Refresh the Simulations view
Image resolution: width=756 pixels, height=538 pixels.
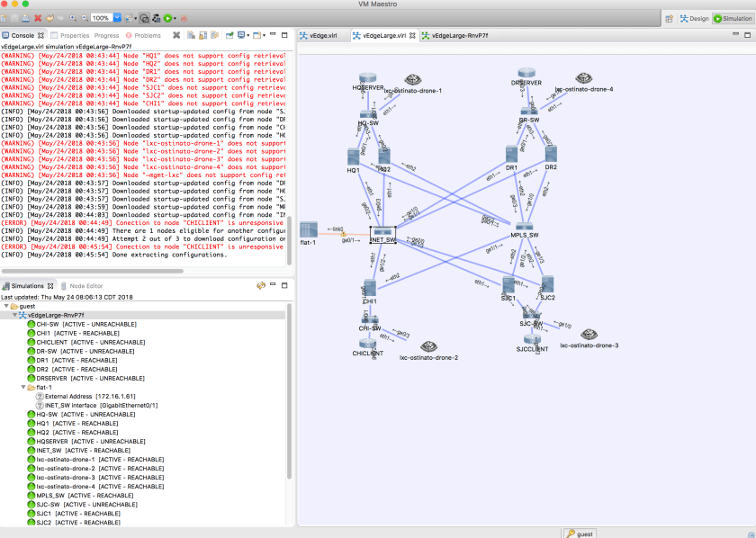[261, 286]
